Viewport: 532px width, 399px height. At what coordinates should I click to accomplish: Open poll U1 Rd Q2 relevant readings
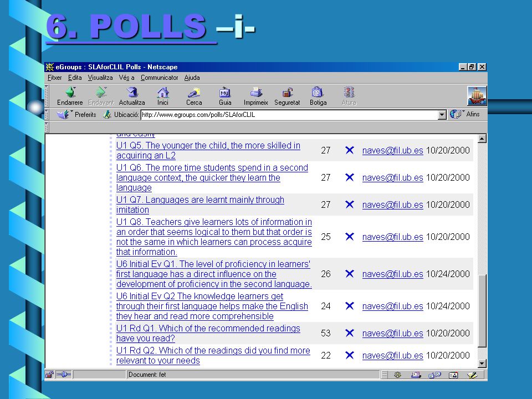point(213,355)
